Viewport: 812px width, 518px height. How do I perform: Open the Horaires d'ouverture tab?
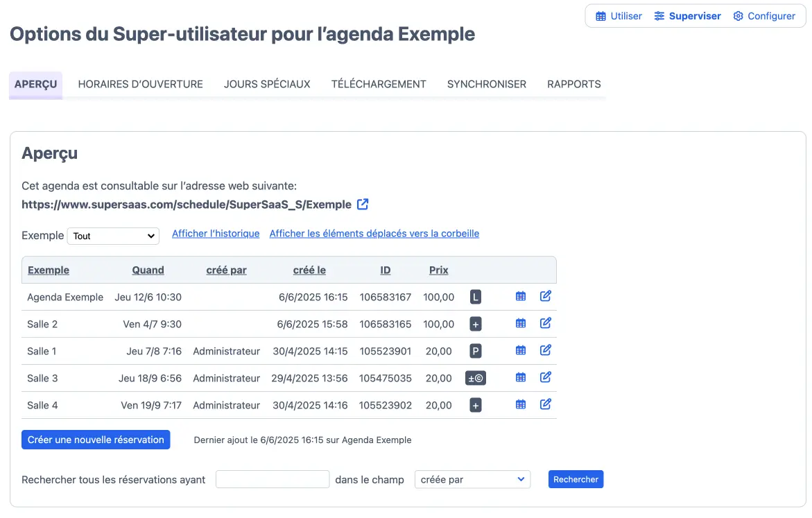coord(140,85)
